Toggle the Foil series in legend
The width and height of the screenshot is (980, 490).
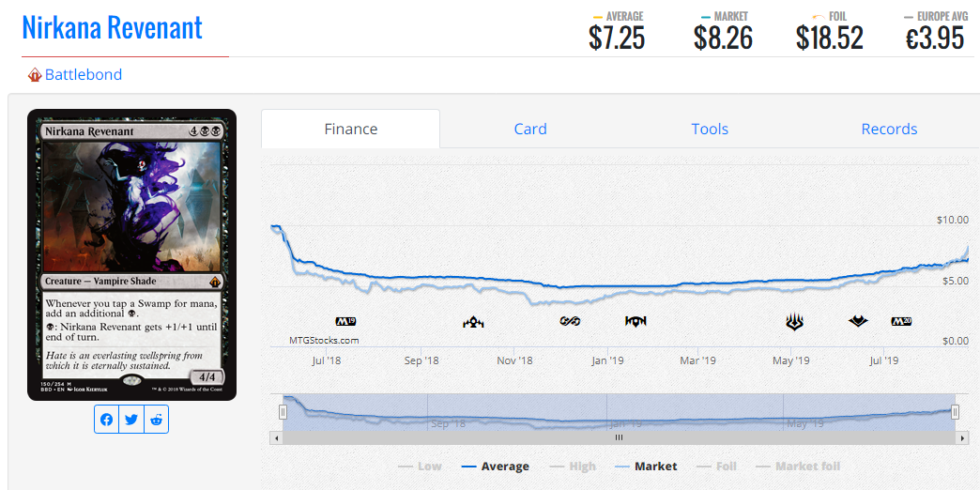pos(716,467)
